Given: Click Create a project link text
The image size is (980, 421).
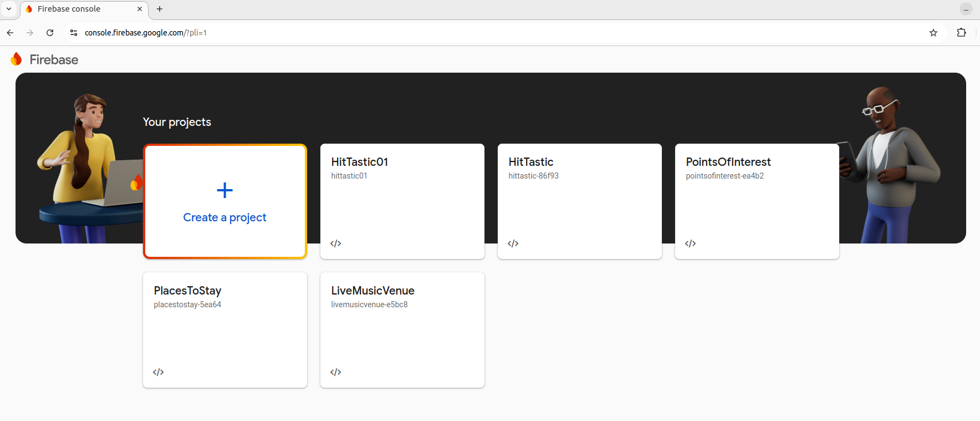Looking at the screenshot, I should click(224, 217).
